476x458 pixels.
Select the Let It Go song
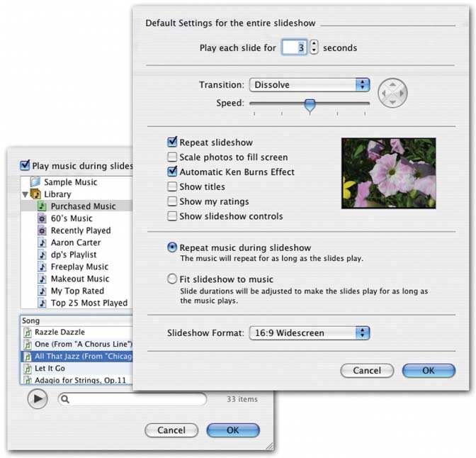pos(76,369)
